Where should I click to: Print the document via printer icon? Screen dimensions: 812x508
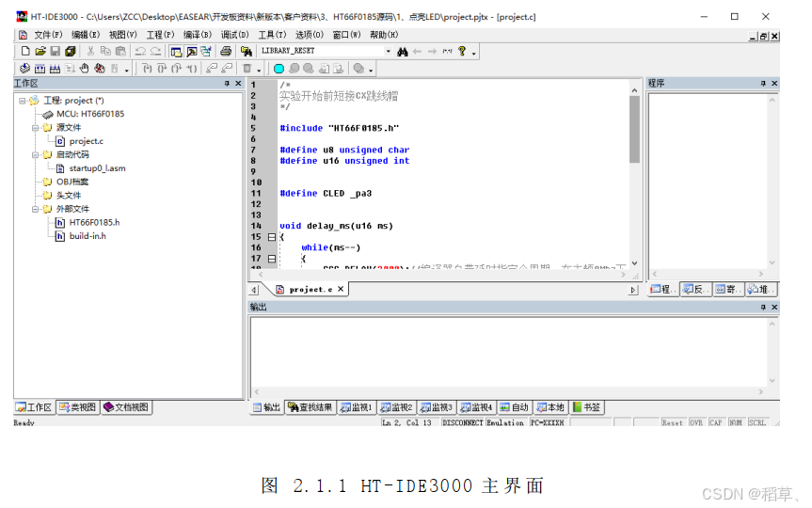tap(226, 51)
